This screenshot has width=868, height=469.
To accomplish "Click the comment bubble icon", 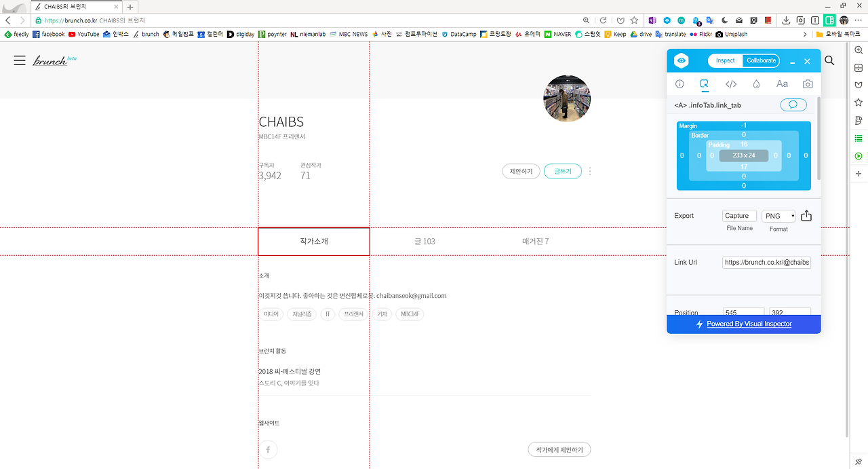I will click(x=793, y=105).
